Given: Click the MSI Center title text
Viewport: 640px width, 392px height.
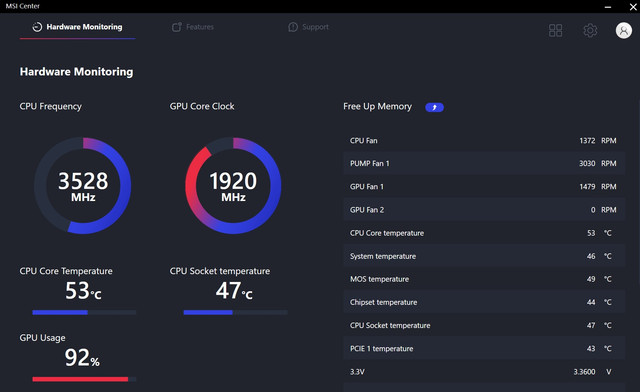Looking at the screenshot, I should (x=22, y=6).
